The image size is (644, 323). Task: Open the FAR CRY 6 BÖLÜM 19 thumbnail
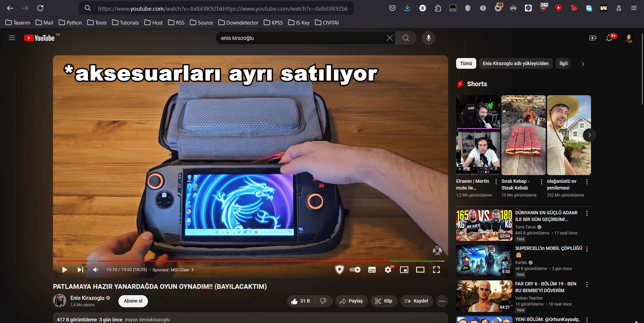click(x=484, y=296)
